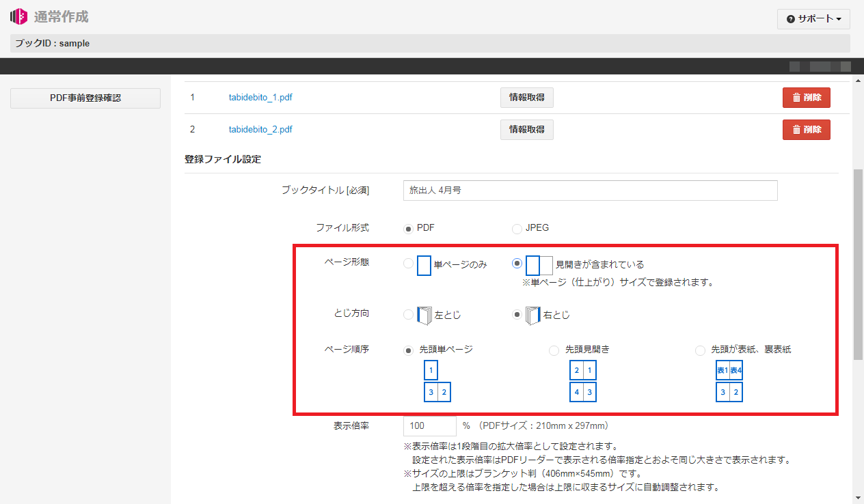Click the cover/back-cover page order diagram
This screenshot has width=864, height=504.
(729, 382)
